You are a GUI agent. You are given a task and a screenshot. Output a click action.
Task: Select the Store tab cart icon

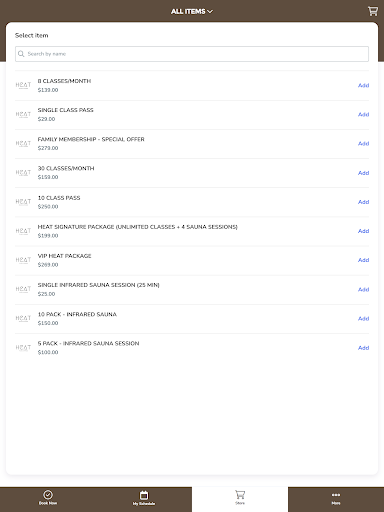coord(240,495)
